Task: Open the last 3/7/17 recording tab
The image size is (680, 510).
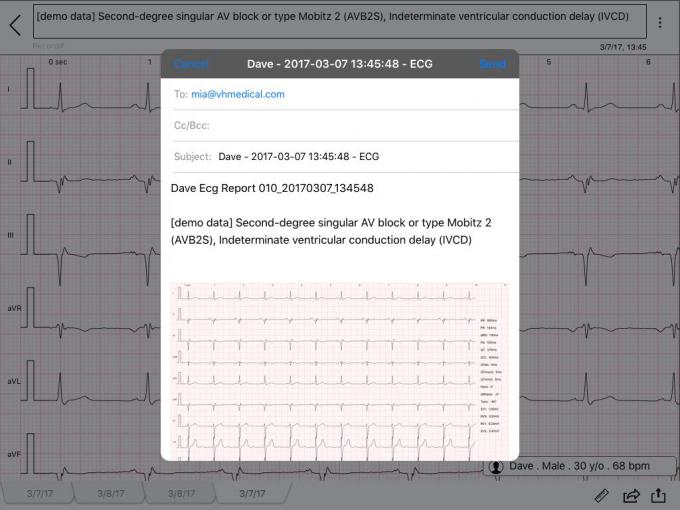Action: 252,494
